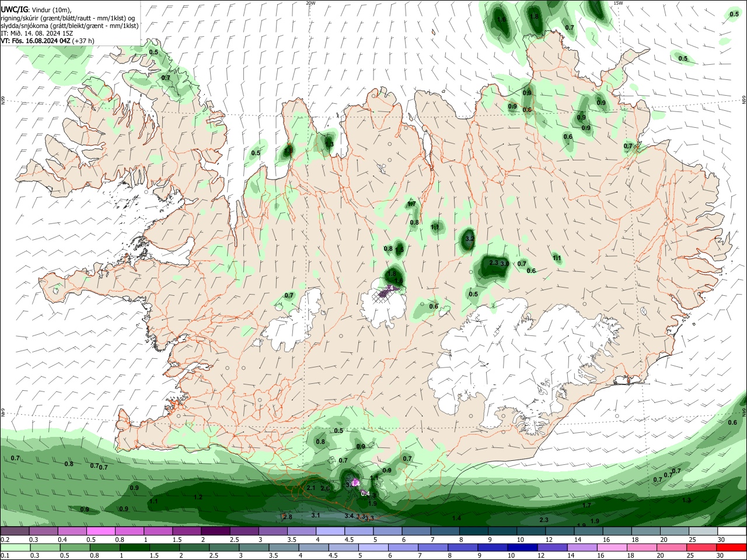Image resolution: width=747 pixels, height=560 pixels.
Task: Click the initial time line 'IT: Mið. 14. 08. 2024 15Z'
Action: point(37,33)
